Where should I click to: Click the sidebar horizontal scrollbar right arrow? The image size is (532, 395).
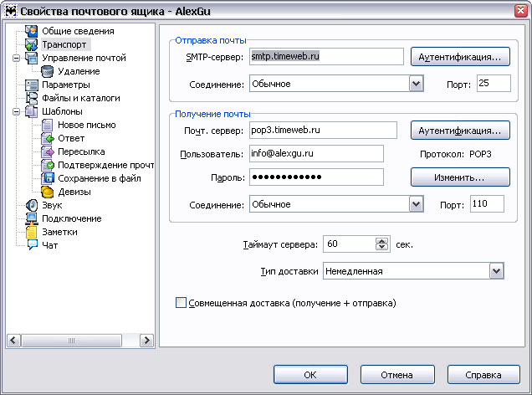146,341
